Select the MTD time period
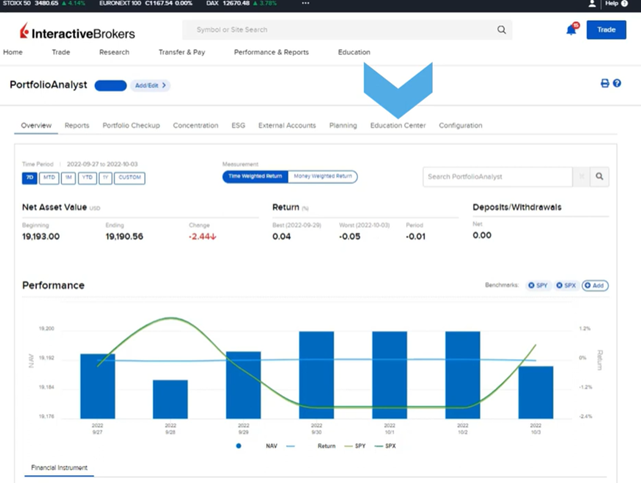The width and height of the screenshot is (641, 483). [49, 178]
